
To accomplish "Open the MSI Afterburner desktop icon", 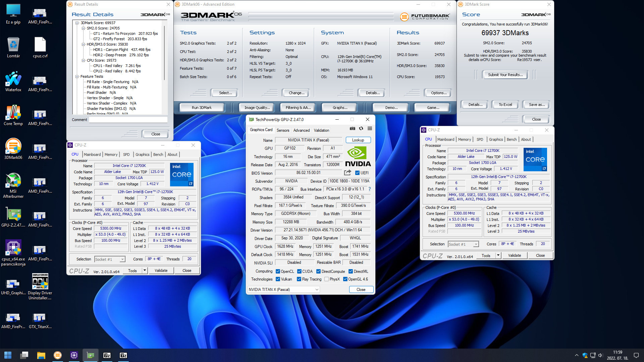I will click(13, 185).
